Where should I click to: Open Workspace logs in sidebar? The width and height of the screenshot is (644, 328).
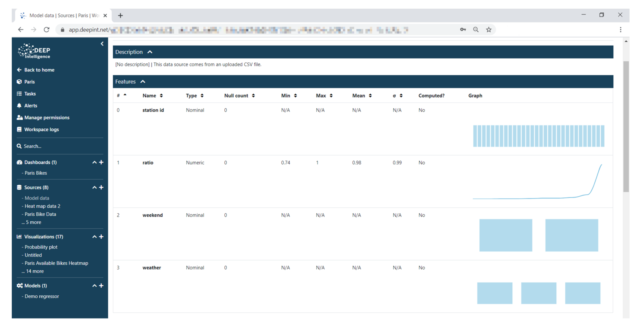click(x=41, y=129)
